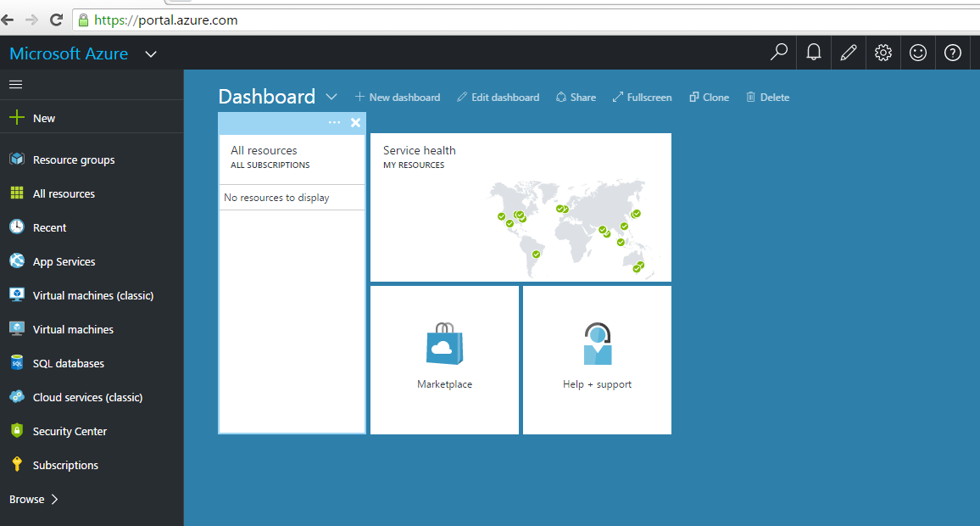Click the All resources grid icon
The image size is (980, 526).
[17, 193]
